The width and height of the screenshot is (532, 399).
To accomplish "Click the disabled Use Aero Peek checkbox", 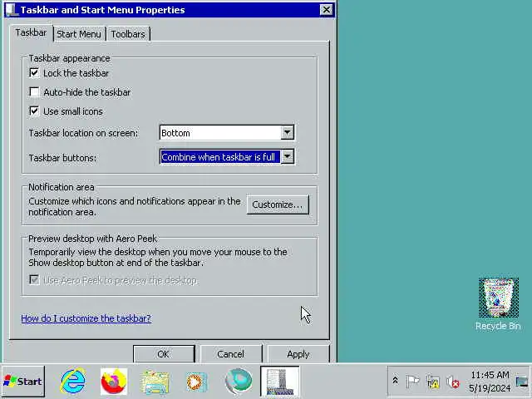I will (x=34, y=280).
